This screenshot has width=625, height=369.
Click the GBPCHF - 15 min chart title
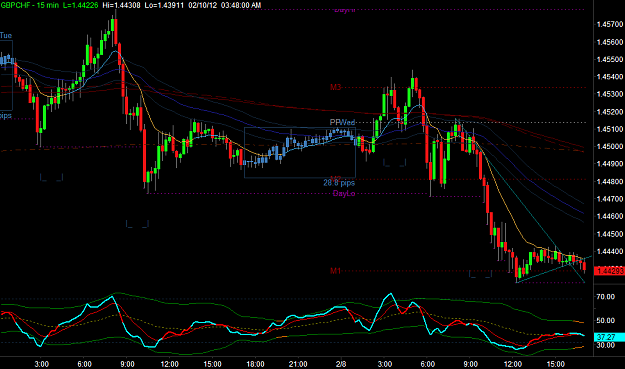click(x=29, y=5)
